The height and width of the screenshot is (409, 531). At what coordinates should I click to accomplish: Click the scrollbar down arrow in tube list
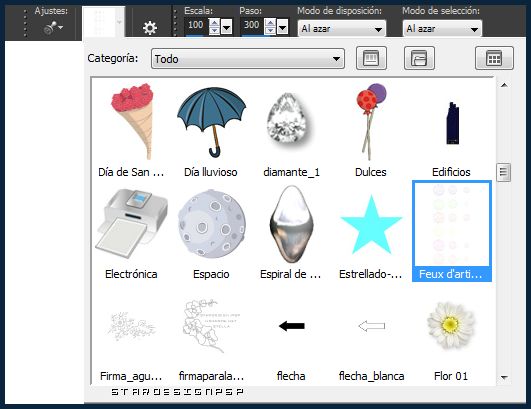(x=504, y=377)
